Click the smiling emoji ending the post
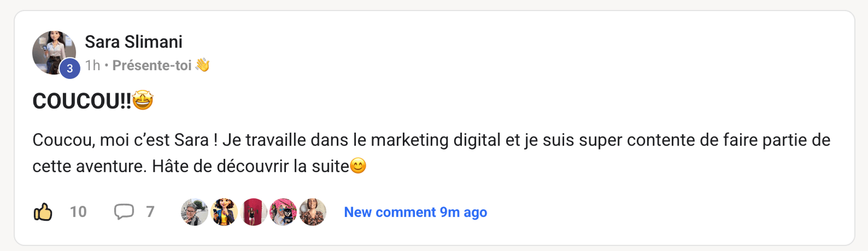 359,167
